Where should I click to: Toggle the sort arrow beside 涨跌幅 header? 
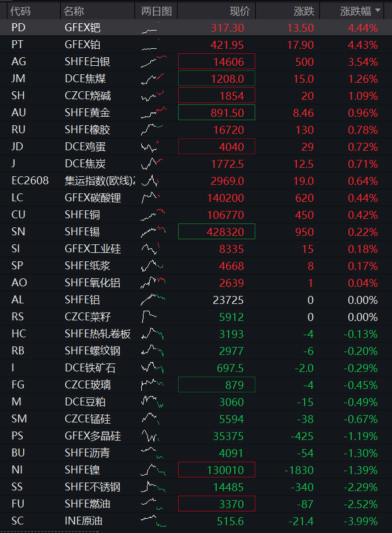(x=377, y=11)
